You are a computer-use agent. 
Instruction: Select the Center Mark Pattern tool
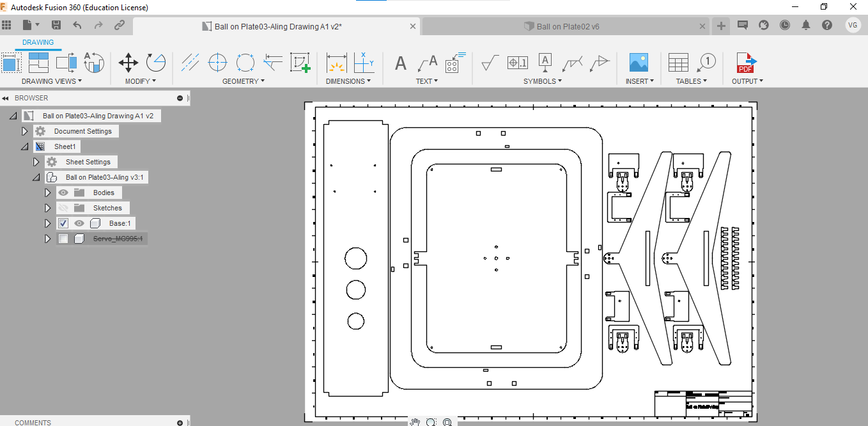(x=245, y=63)
